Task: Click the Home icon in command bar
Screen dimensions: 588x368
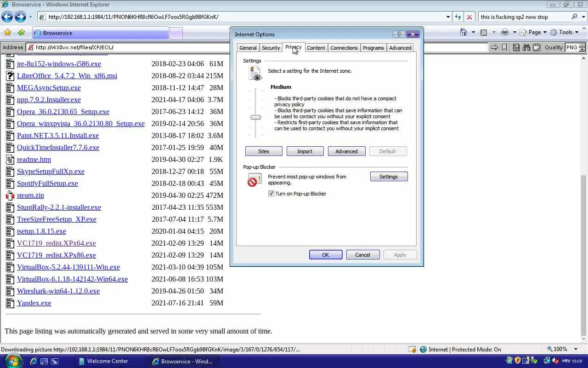Action: [x=464, y=32]
